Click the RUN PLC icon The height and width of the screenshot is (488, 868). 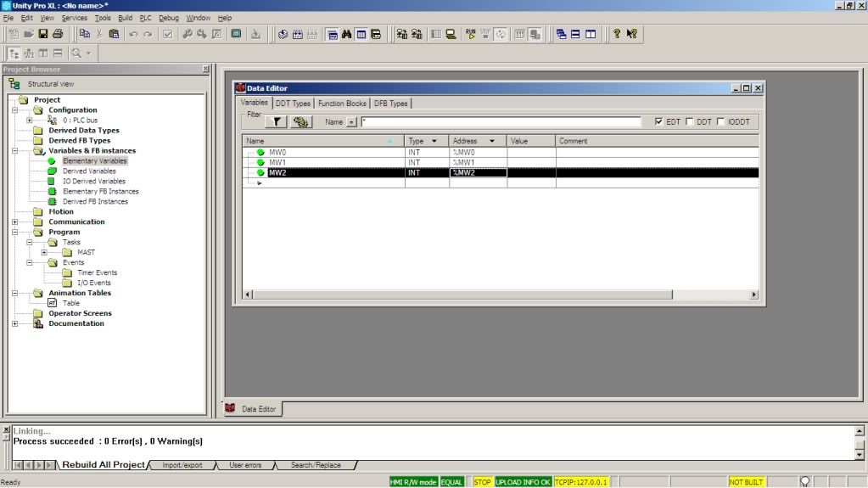point(471,34)
